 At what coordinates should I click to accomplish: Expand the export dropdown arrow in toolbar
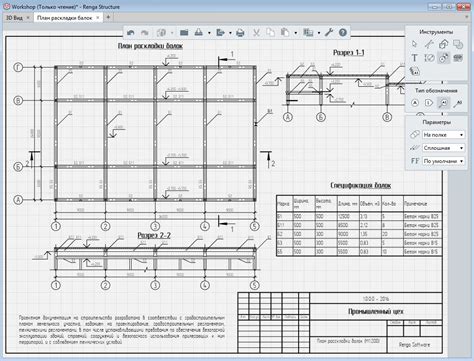tap(230, 33)
